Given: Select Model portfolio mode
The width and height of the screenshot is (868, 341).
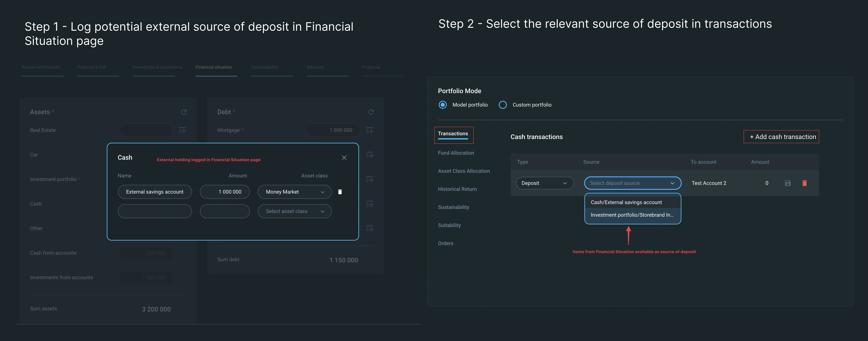Looking at the screenshot, I should coord(443,105).
